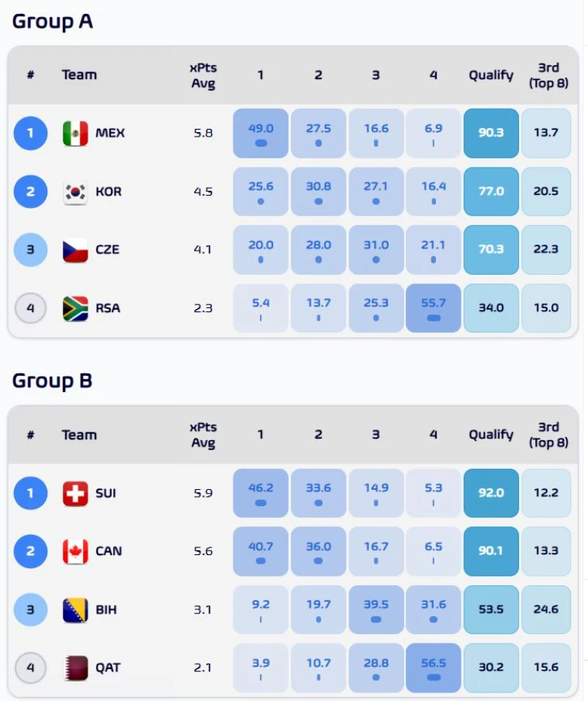The height and width of the screenshot is (701, 588).
Task: Click the Czech Republic flag icon
Action: [75, 250]
